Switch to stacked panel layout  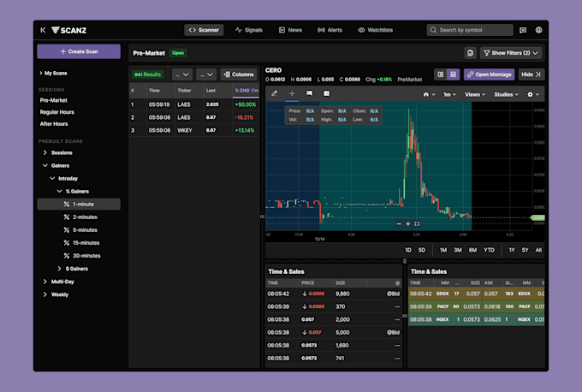point(454,74)
